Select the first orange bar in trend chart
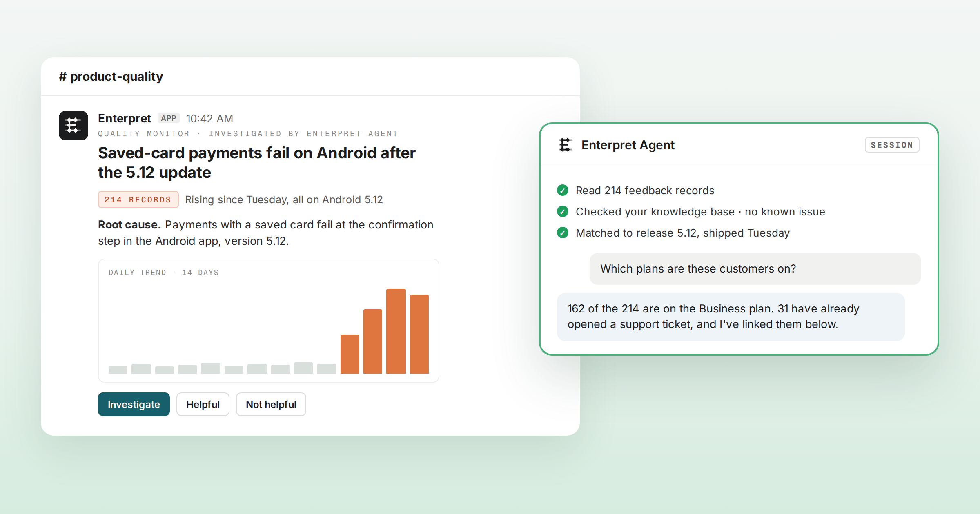 coord(350,354)
